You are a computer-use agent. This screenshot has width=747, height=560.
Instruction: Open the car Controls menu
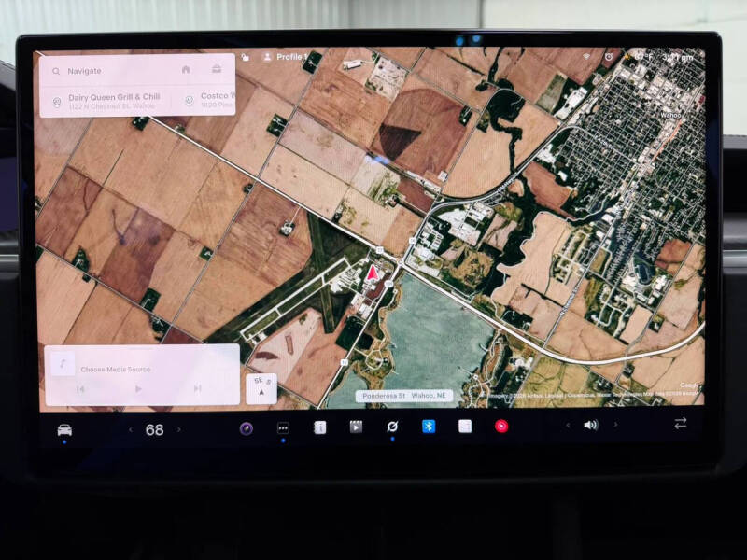point(64,430)
